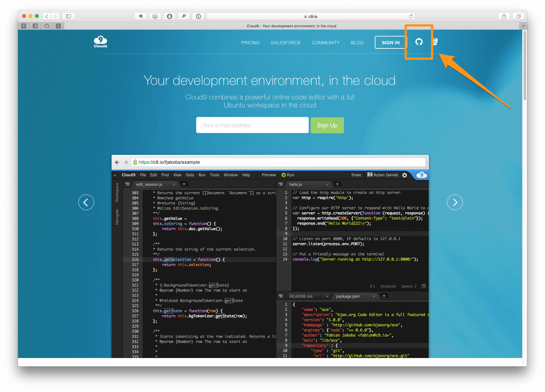
Task: Open the status bar gear in hello.js pane
Action: (x=424, y=286)
